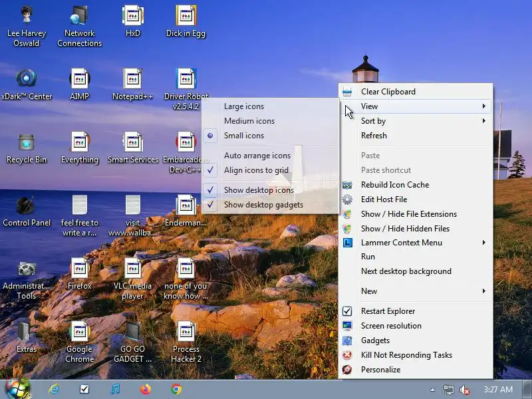
Task: Click the Process Hacker 2 desktop icon
Action: point(186,342)
